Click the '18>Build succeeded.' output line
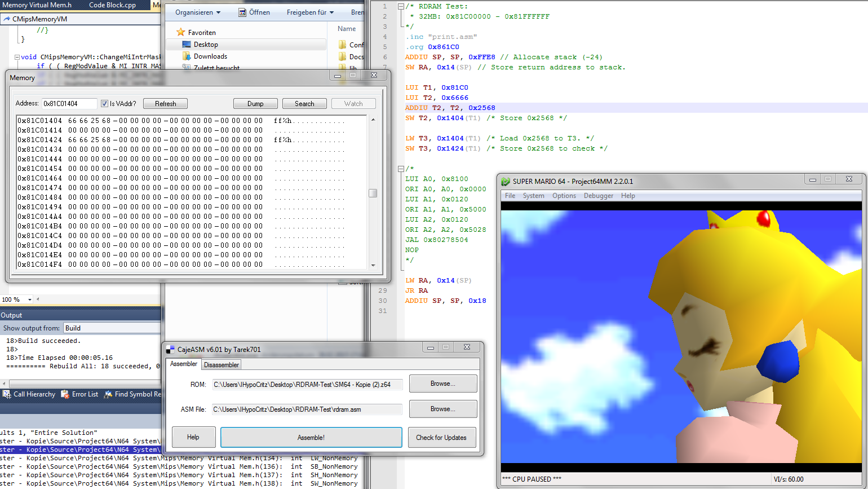This screenshot has height=489, width=868. click(43, 341)
